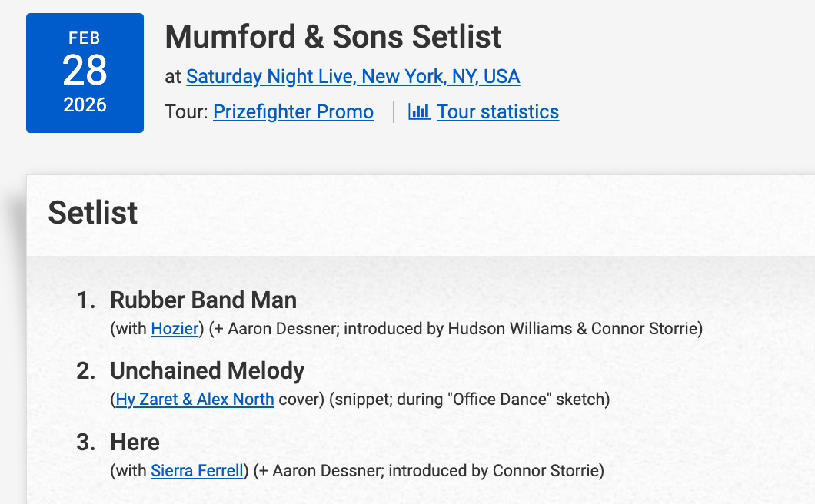Follow the Hy Zaret & Alex North link
Screen dimensions: 815x504
point(195,400)
